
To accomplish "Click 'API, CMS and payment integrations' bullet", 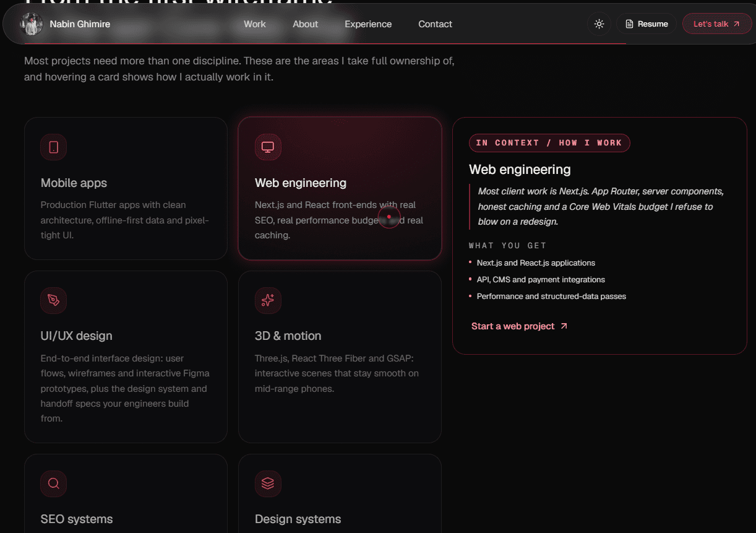I will pos(541,280).
